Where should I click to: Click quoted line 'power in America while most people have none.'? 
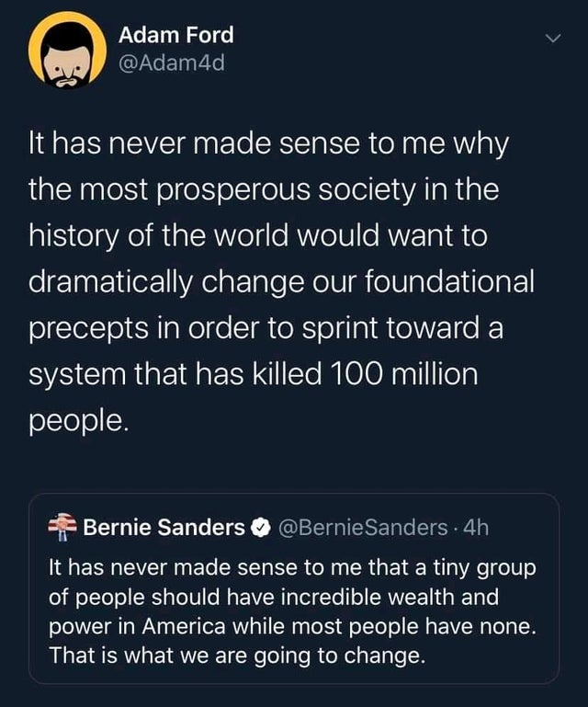coord(293,627)
